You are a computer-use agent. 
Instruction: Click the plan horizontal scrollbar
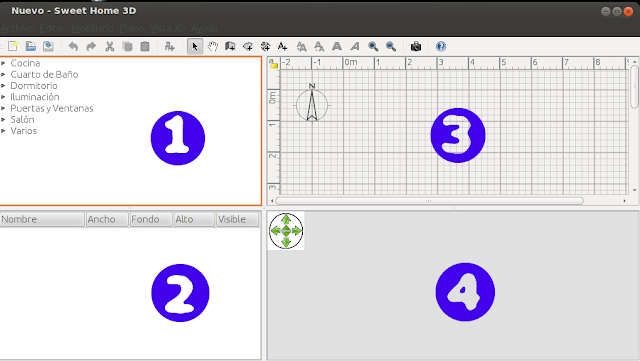(x=429, y=201)
